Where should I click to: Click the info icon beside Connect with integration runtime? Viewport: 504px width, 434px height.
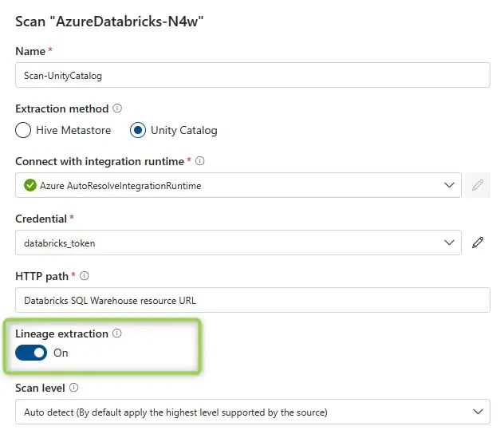(199, 161)
